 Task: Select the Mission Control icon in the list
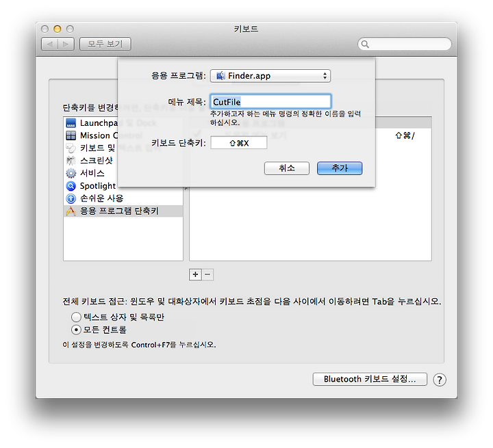point(71,135)
